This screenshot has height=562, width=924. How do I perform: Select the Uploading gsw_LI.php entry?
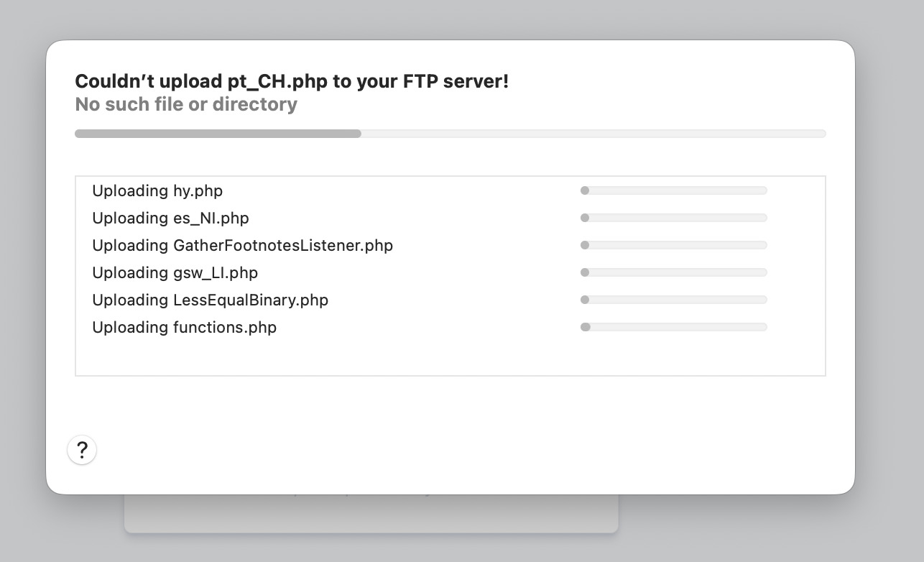point(175,273)
